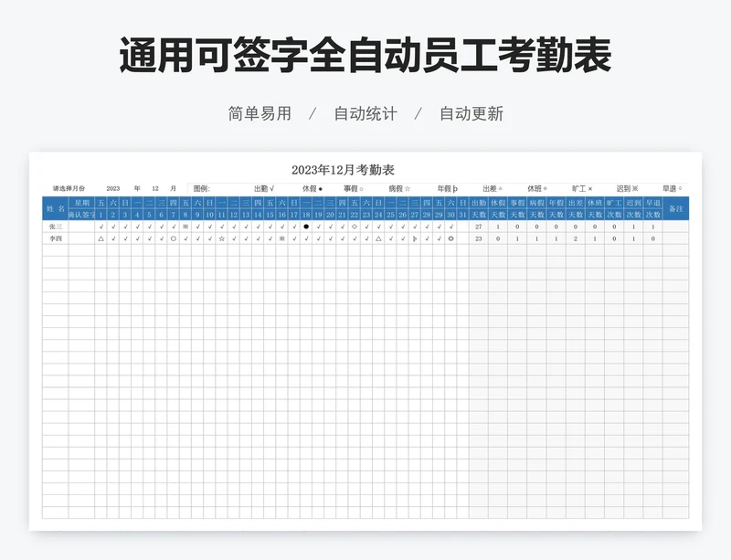Click 张三's empty signature cell
This screenshot has width=731, height=560.
[x=81, y=227]
